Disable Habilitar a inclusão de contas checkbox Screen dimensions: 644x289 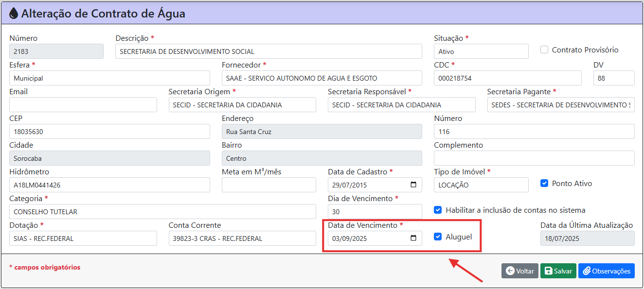tap(438, 210)
